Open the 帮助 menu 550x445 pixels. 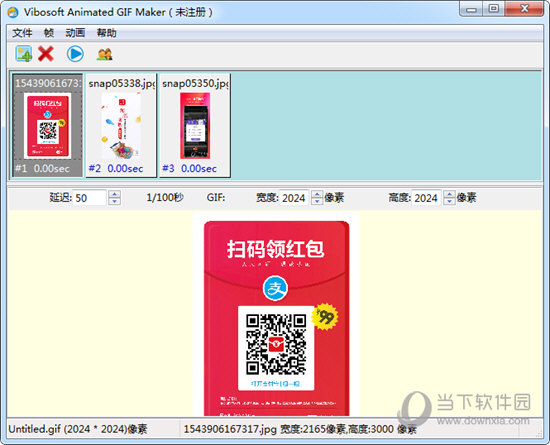[107, 33]
